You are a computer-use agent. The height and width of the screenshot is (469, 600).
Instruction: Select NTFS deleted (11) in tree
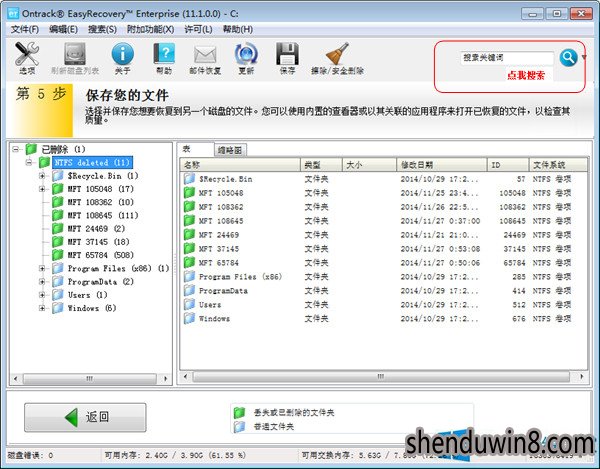[x=92, y=163]
